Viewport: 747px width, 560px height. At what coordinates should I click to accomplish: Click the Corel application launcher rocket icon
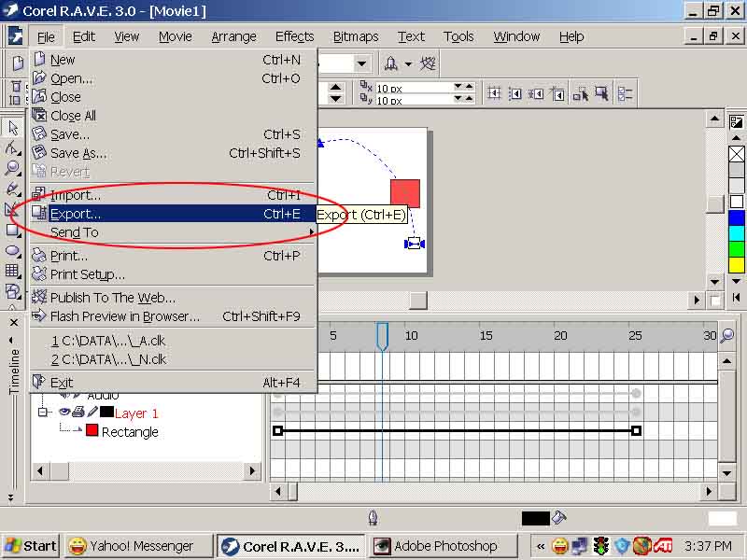[x=390, y=63]
